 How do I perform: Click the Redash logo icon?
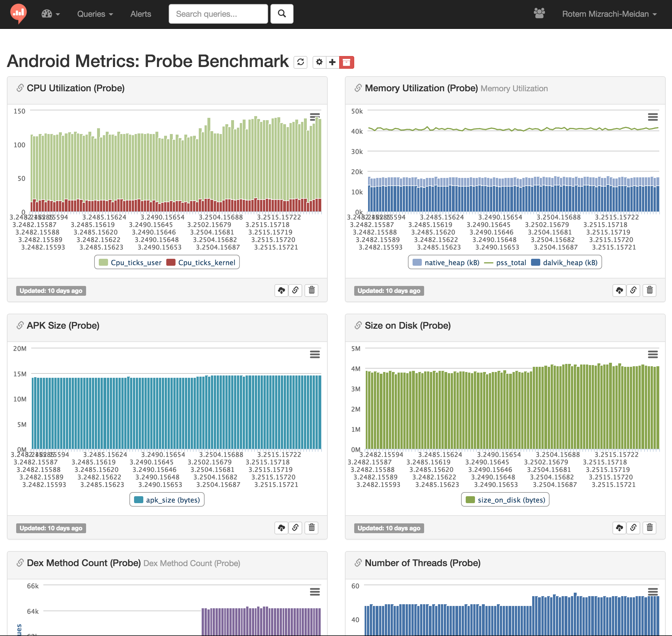click(18, 14)
